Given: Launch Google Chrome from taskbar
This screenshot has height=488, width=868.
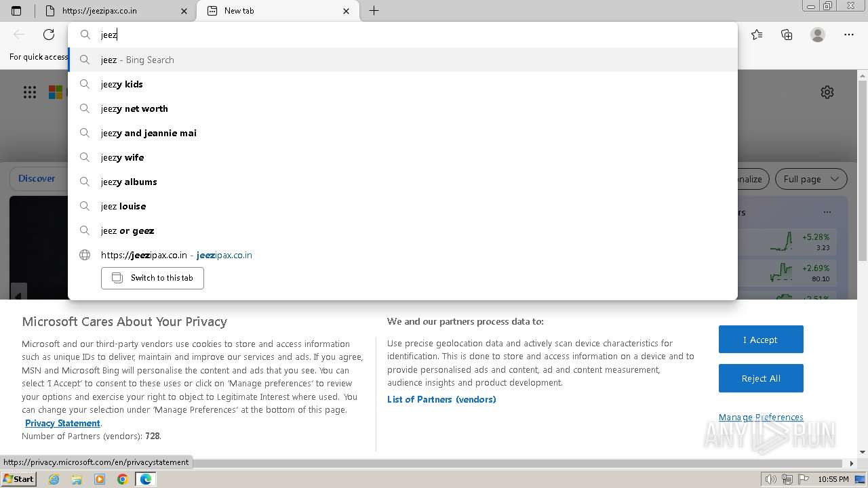Looking at the screenshot, I should tap(123, 479).
